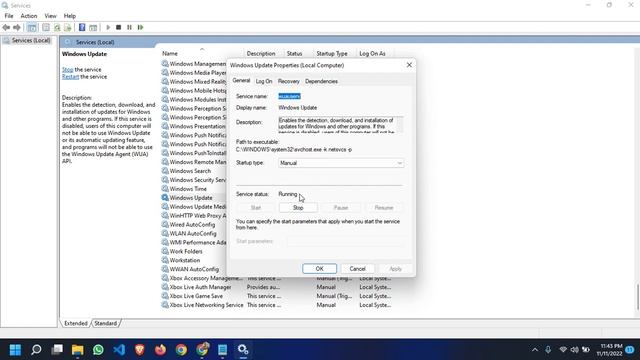
Task: Sort by the Log On As column header
Action: tap(372, 53)
